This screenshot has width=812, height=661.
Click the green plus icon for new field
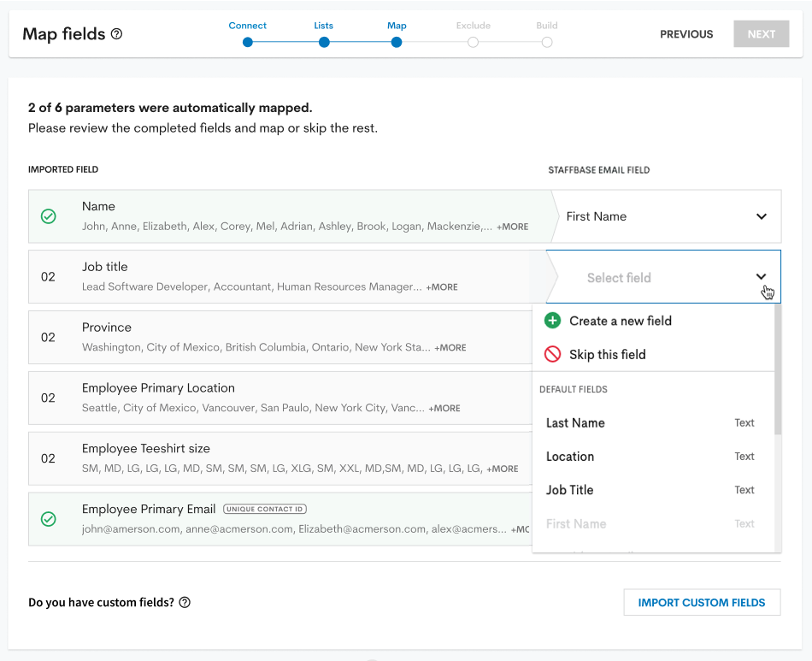(x=552, y=321)
